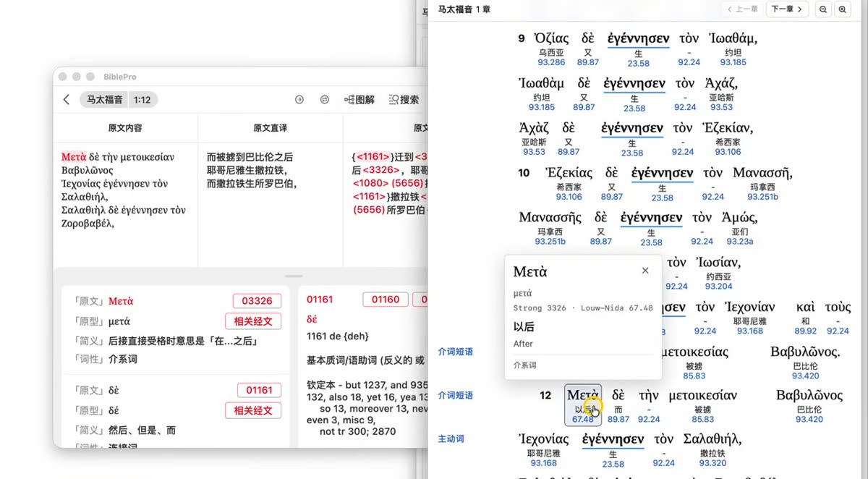868x479 pixels.
Task: Click the 主动词 label
Action: pos(451,438)
